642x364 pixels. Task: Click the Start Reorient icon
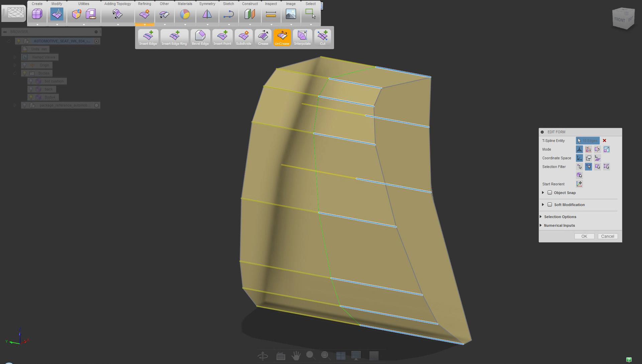[579, 184]
